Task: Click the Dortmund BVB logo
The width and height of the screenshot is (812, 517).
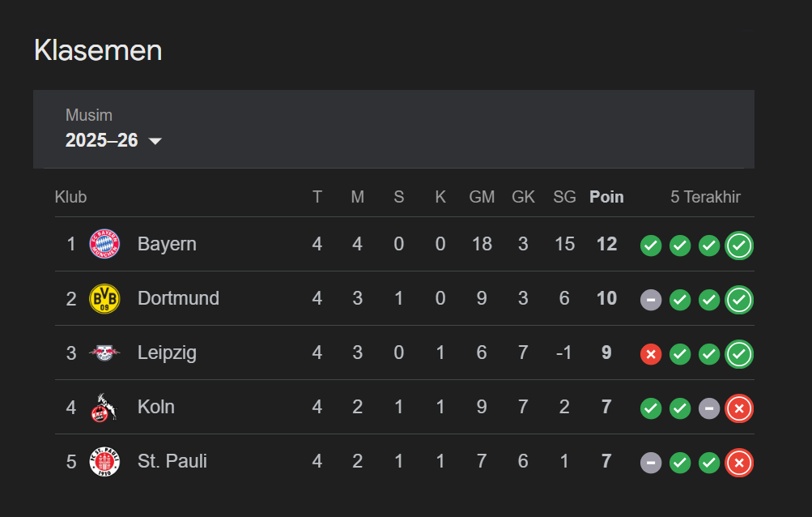Action: (x=104, y=299)
